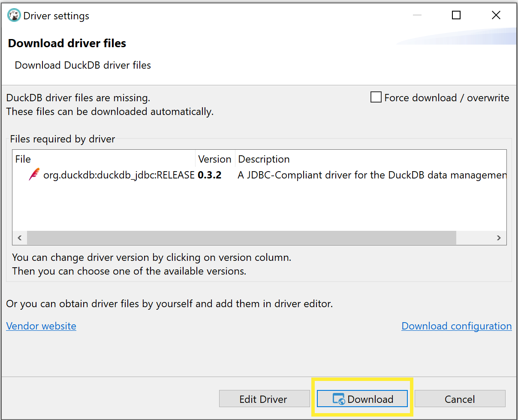Click the Driver settings window icon
The width and height of the screenshot is (518, 420).
14,15
